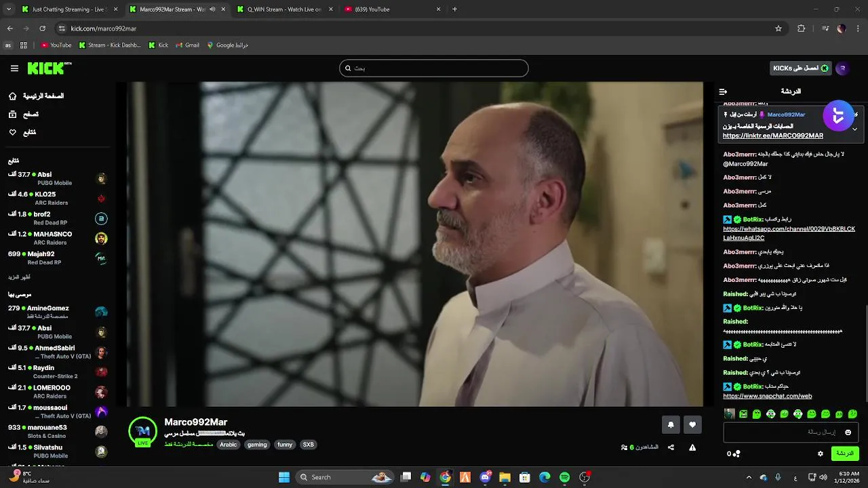Select the SXB tag
The width and height of the screenshot is (868, 488).
coord(309,445)
